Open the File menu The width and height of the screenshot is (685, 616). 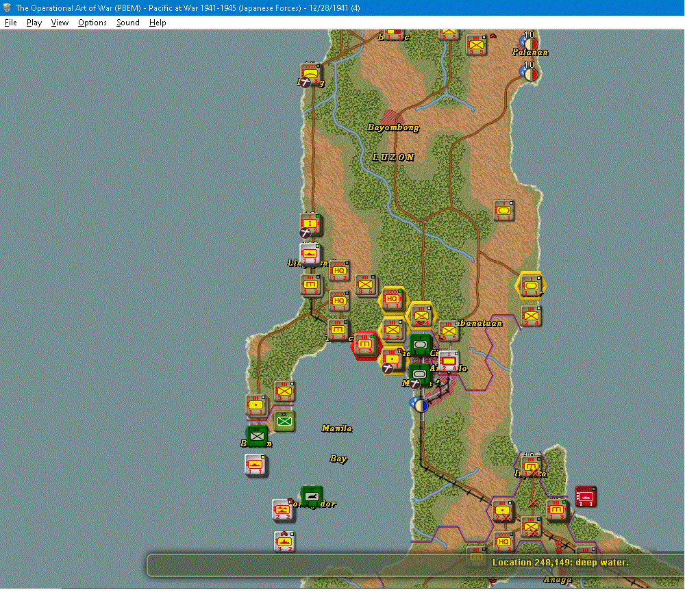tap(10, 23)
